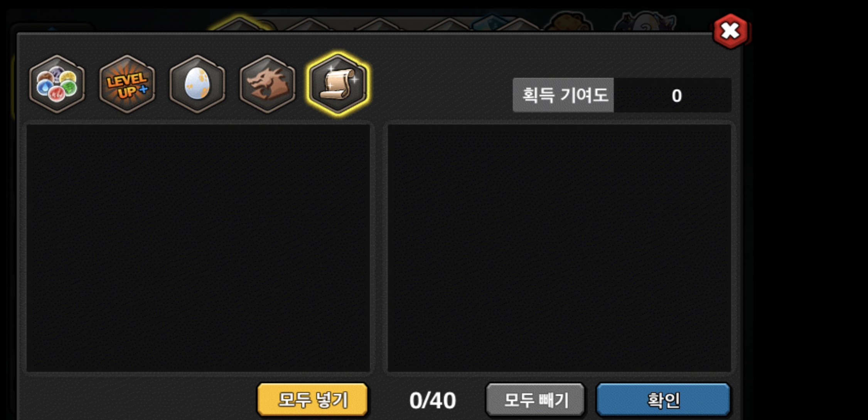The height and width of the screenshot is (420, 868).
Task: Select the highlighted scroll category icon
Action: 338,84
